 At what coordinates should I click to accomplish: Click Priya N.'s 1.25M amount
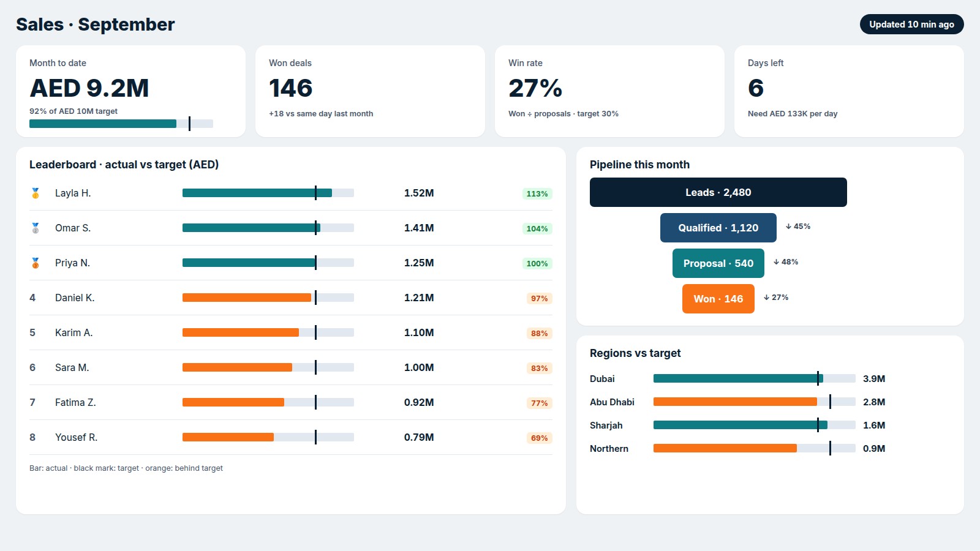point(419,263)
